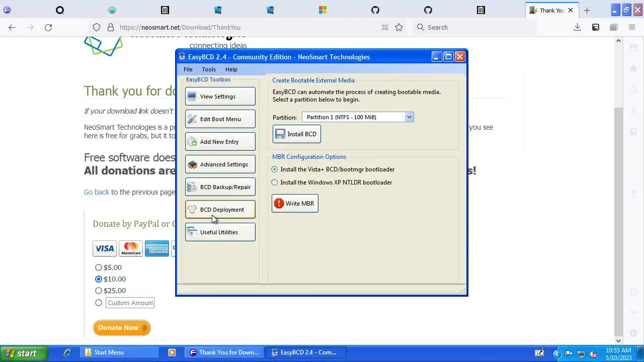The width and height of the screenshot is (644, 362).
Task: Follow the Go back link
Action: [x=97, y=192]
